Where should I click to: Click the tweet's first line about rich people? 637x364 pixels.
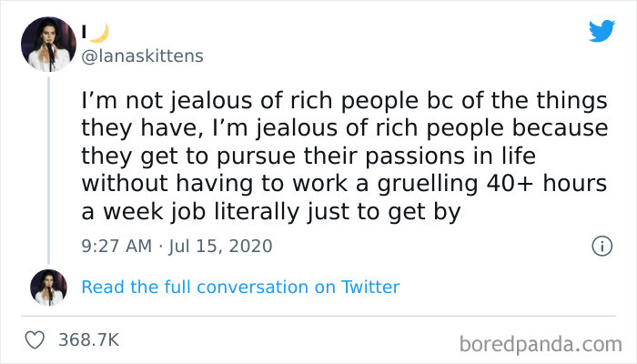coord(344,98)
